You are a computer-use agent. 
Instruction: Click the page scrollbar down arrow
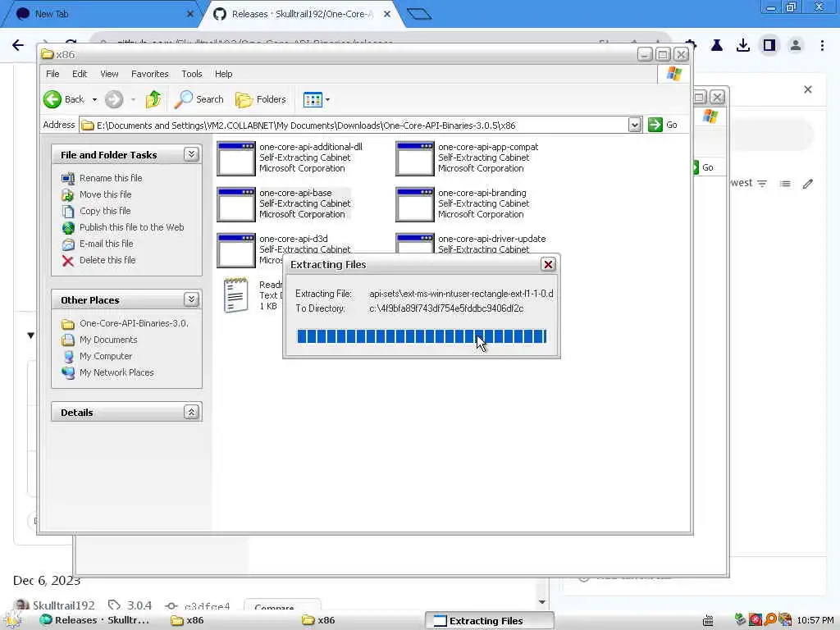point(541,602)
